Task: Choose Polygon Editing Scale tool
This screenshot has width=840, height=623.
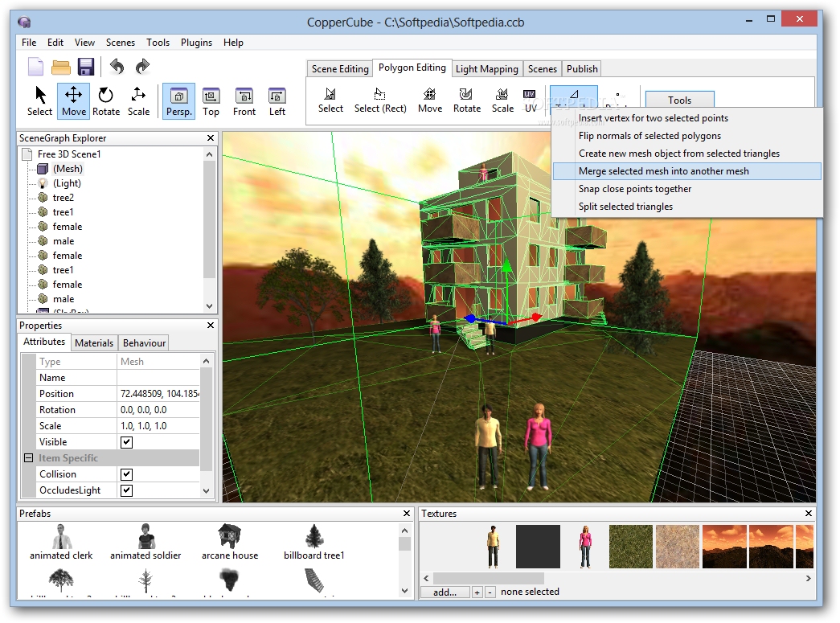Action: tap(502, 100)
